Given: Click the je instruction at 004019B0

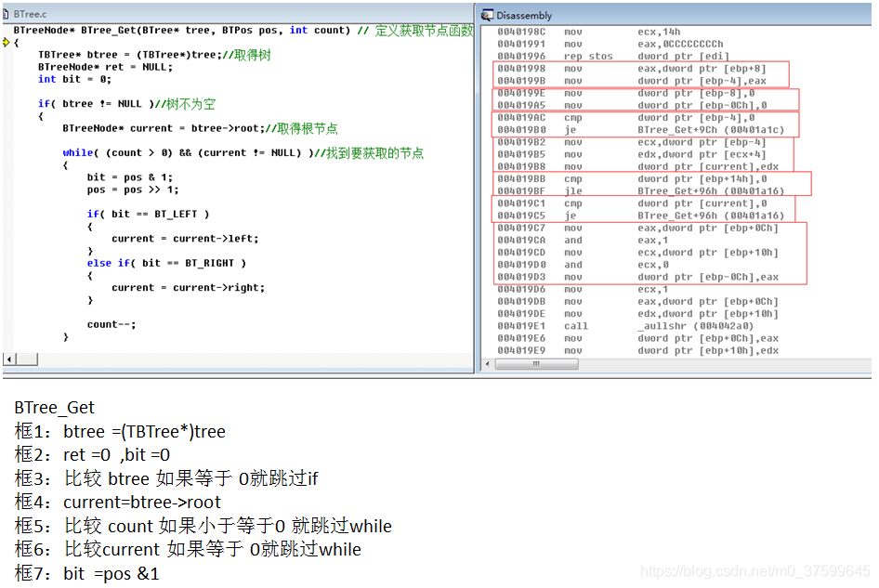Looking at the screenshot, I should [641, 130].
